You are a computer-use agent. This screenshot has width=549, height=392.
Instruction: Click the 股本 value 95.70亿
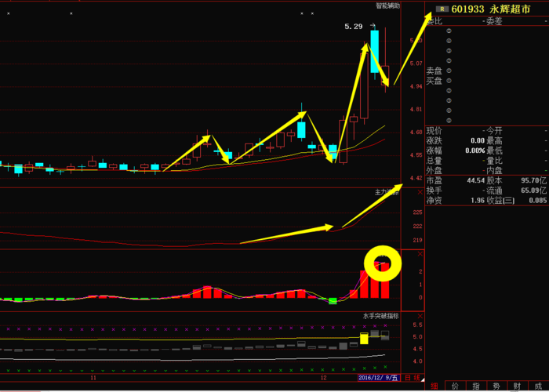535,180
